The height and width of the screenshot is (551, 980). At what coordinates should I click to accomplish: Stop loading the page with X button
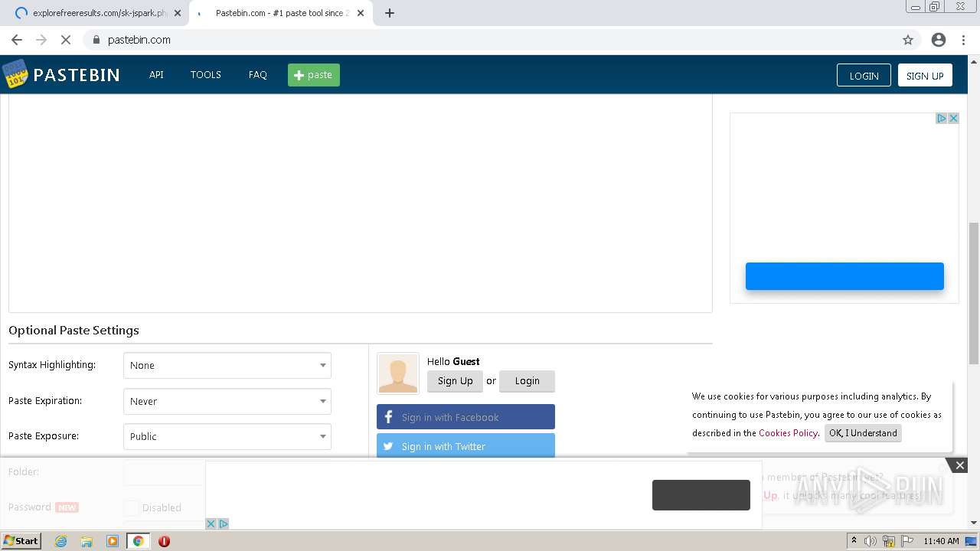point(66,40)
